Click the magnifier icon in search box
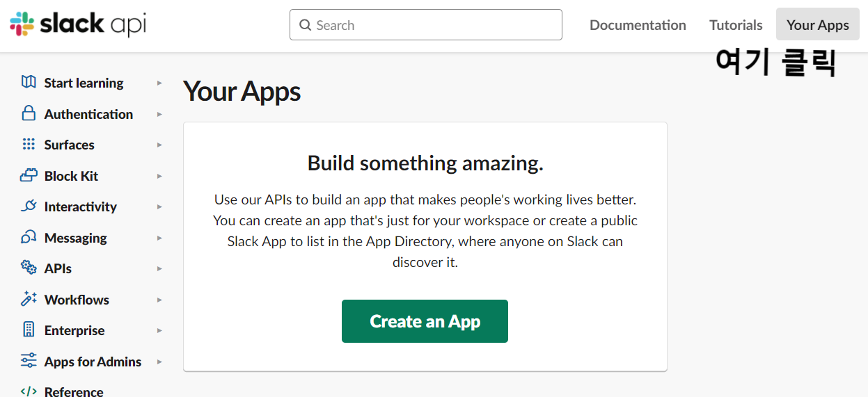The height and width of the screenshot is (397, 868). pos(305,25)
